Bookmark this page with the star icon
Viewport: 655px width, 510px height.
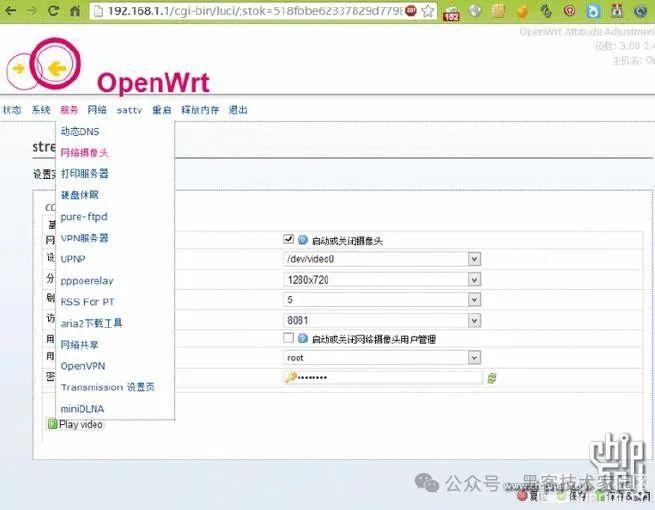427,11
